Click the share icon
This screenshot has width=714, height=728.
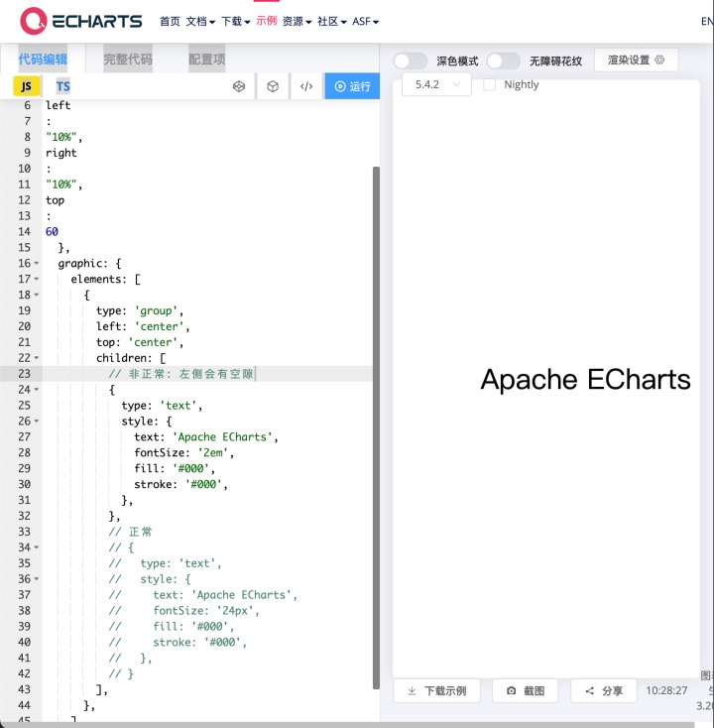(590, 691)
